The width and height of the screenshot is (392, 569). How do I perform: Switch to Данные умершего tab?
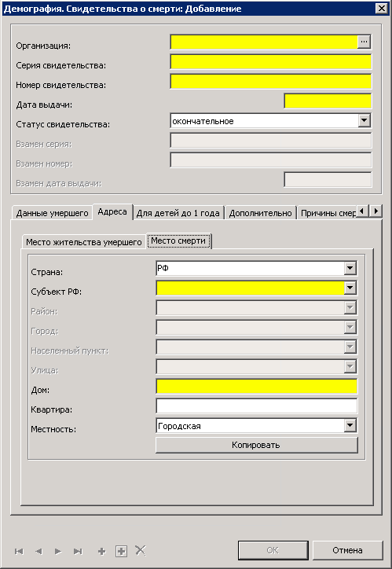pos(52,213)
